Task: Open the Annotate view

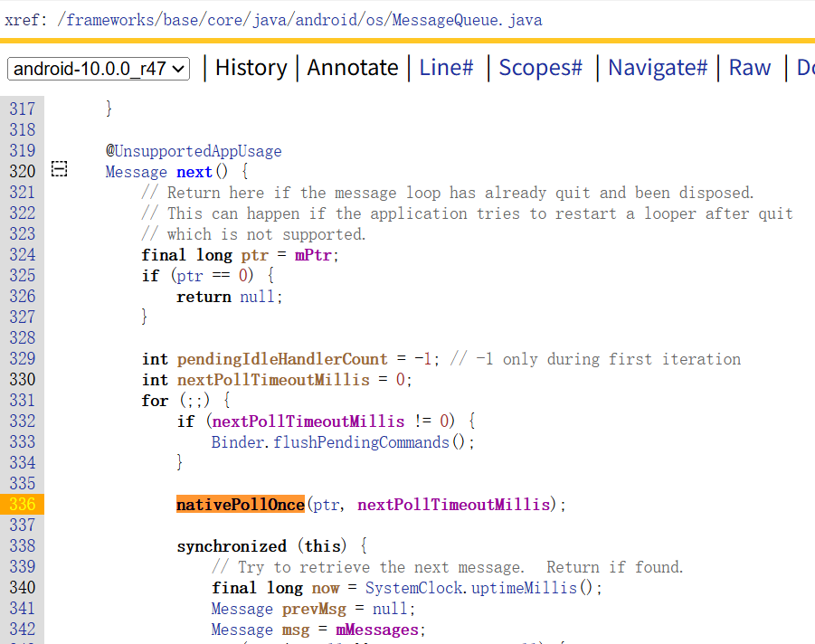Action: tap(353, 68)
